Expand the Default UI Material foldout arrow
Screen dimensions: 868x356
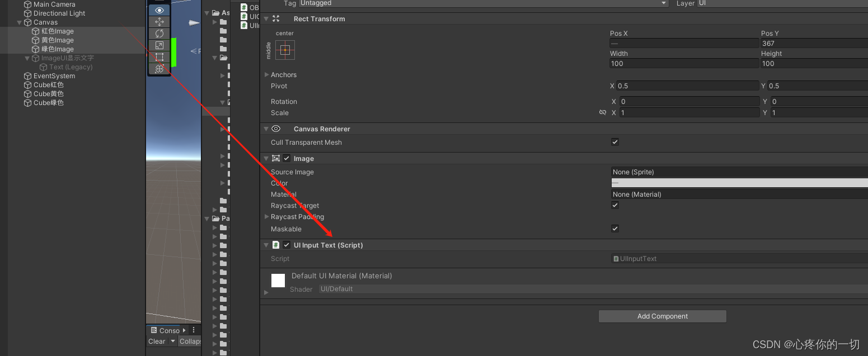266,292
